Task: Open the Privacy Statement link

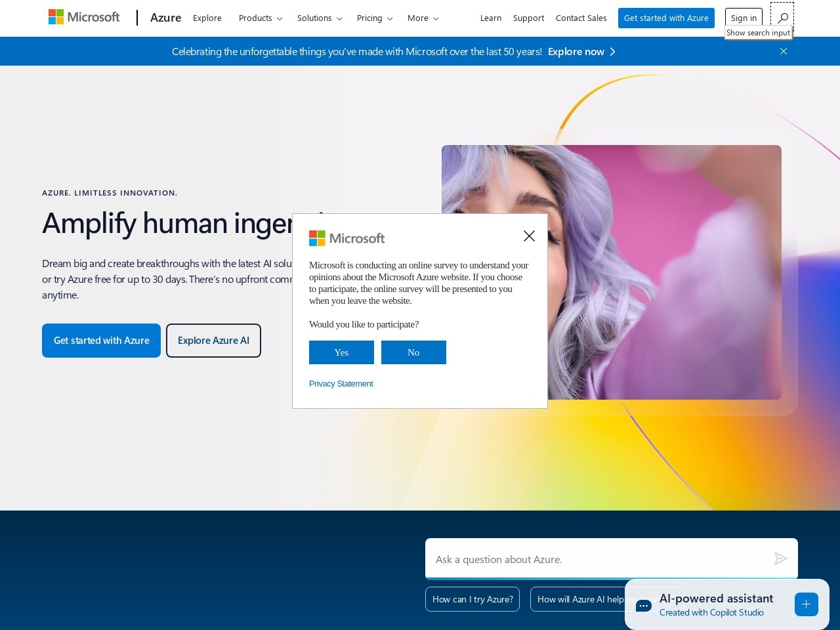Action: coord(341,384)
